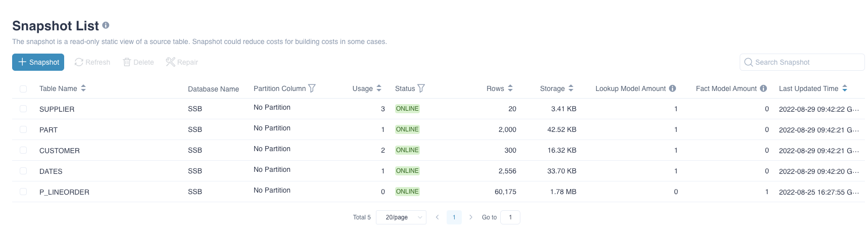Tick the select-all checkbox in header
Image resolution: width=868 pixels, height=230 pixels.
pos(23,89)
